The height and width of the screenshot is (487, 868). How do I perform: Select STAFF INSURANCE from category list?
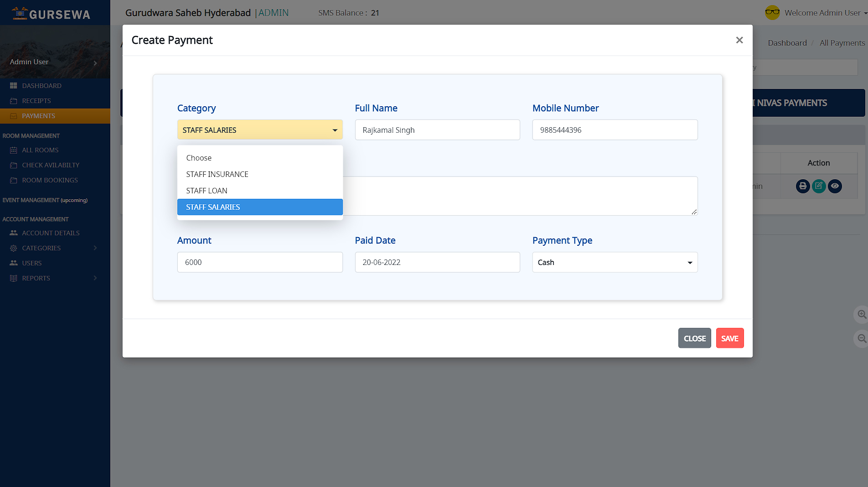(x=217, y=174)
